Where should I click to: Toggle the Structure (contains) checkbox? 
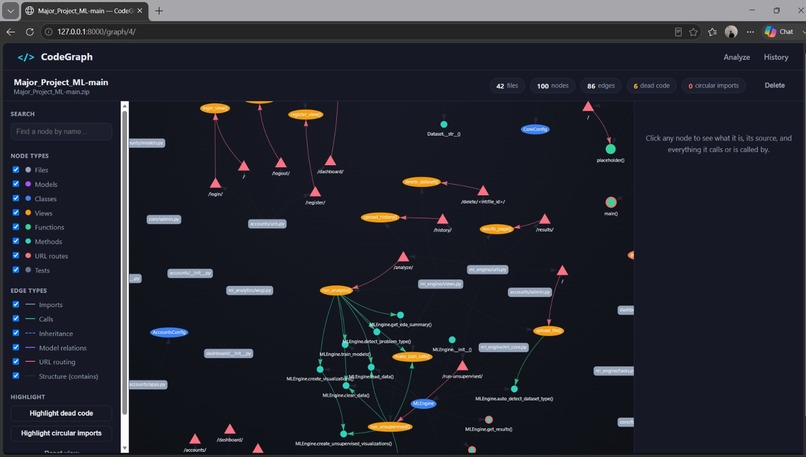tap(16, 376)
